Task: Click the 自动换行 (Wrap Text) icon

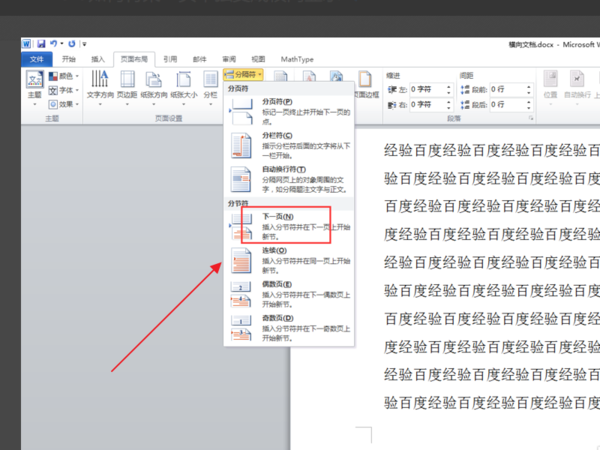Action: click(x=577, y=80)
